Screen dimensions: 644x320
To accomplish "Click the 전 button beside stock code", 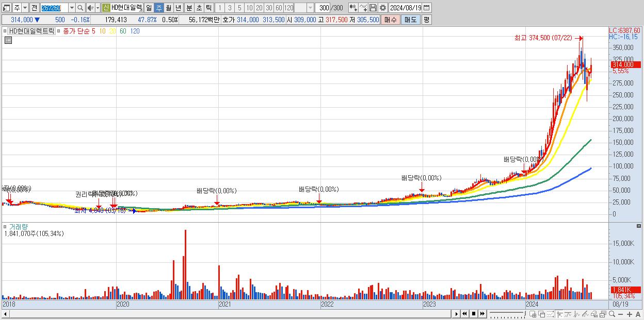I will (34, 8).
